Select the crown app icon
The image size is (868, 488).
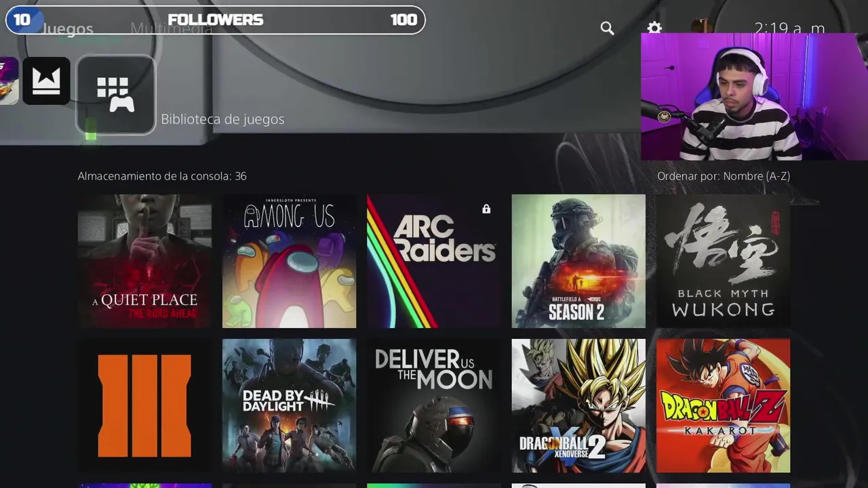click(x=46, y=81)
